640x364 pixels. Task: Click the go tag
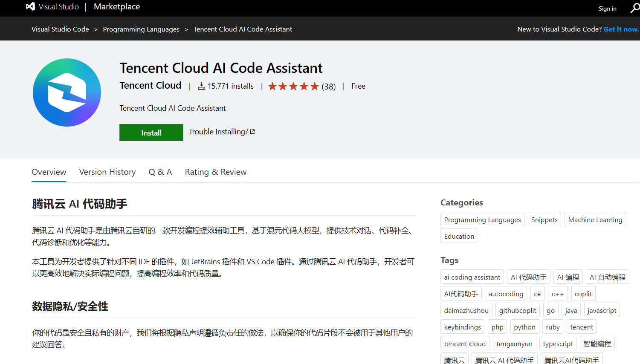point(550,310)
